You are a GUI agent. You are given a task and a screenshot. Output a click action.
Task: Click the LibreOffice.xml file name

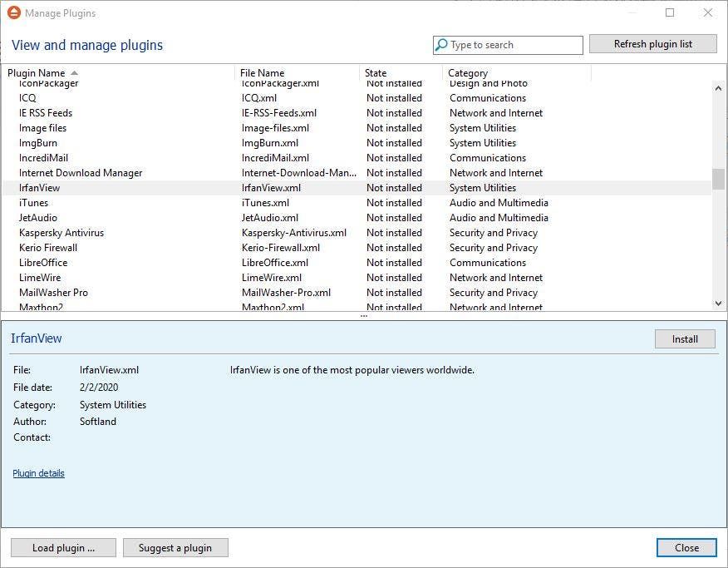tap(275, 263)
